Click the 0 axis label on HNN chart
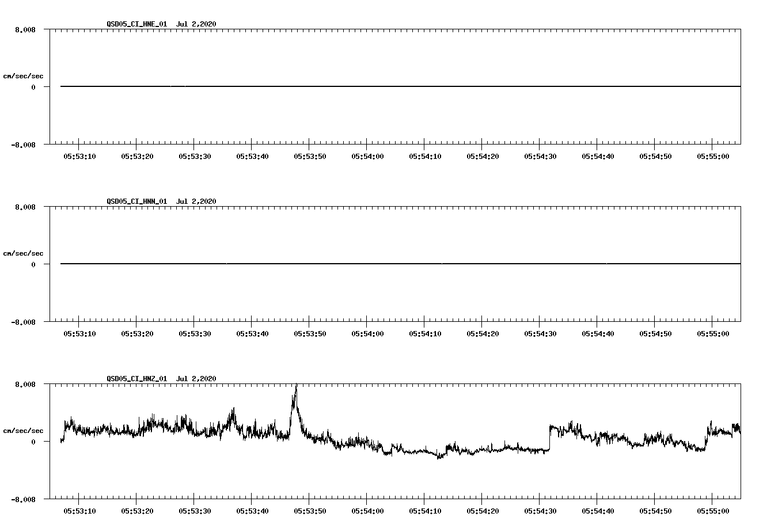Viewport: 782px width, 532px height. (33, 265)
